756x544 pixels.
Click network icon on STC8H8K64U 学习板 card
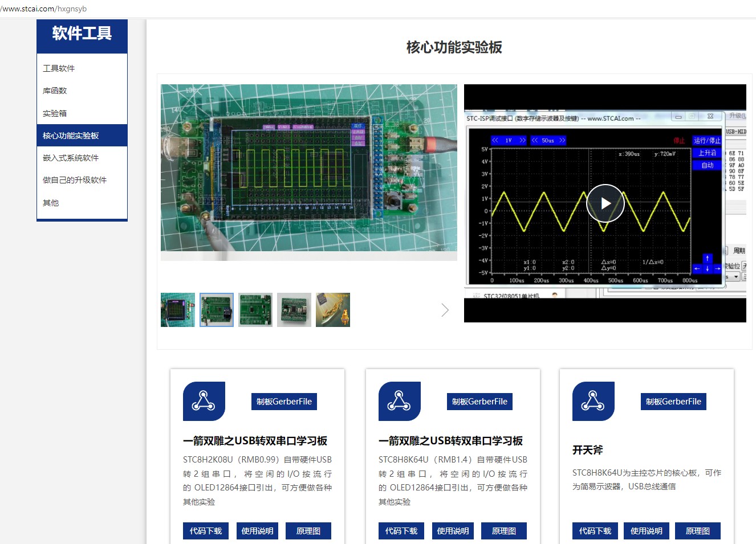tap(400, 401)
